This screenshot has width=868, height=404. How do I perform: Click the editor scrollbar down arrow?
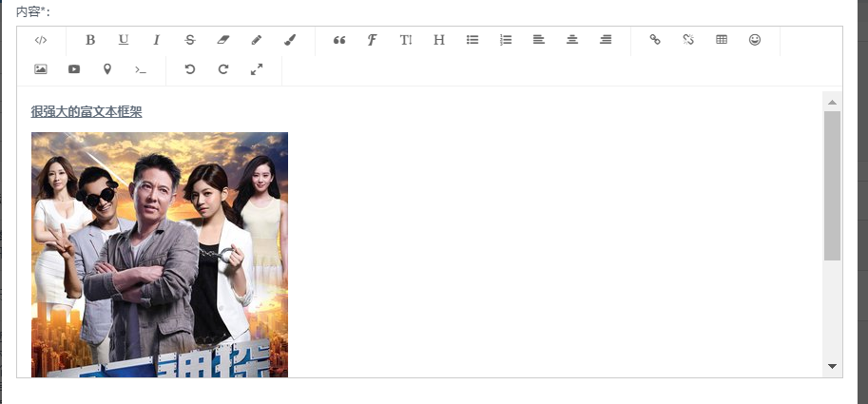[832, 366]
